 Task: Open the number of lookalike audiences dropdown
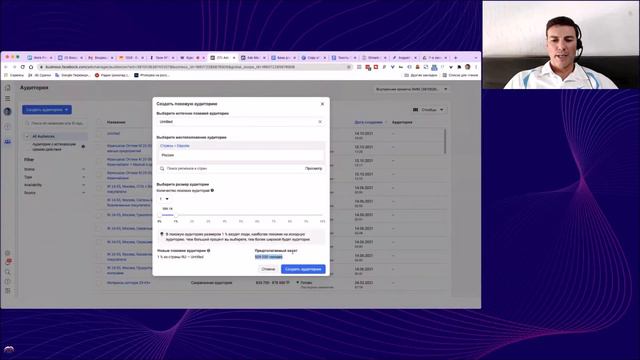(x=164, y=199)
